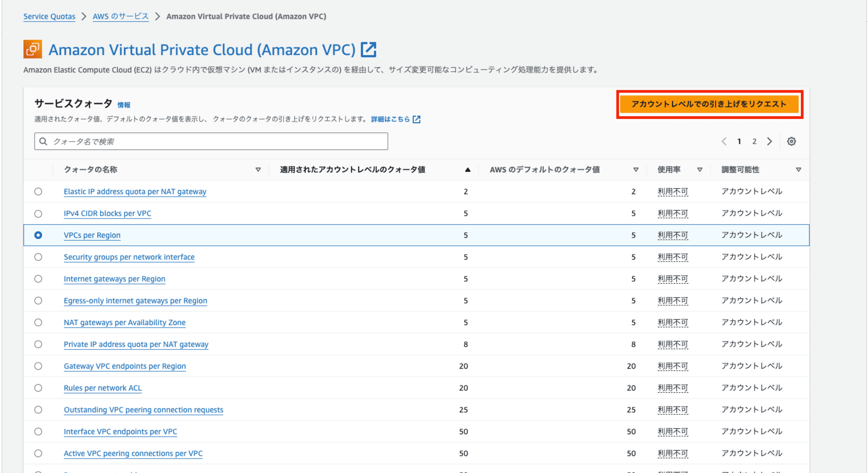Click external link icon next to 詳細はこちら
This screenshot has width=868, height=473.
(417, 119)
